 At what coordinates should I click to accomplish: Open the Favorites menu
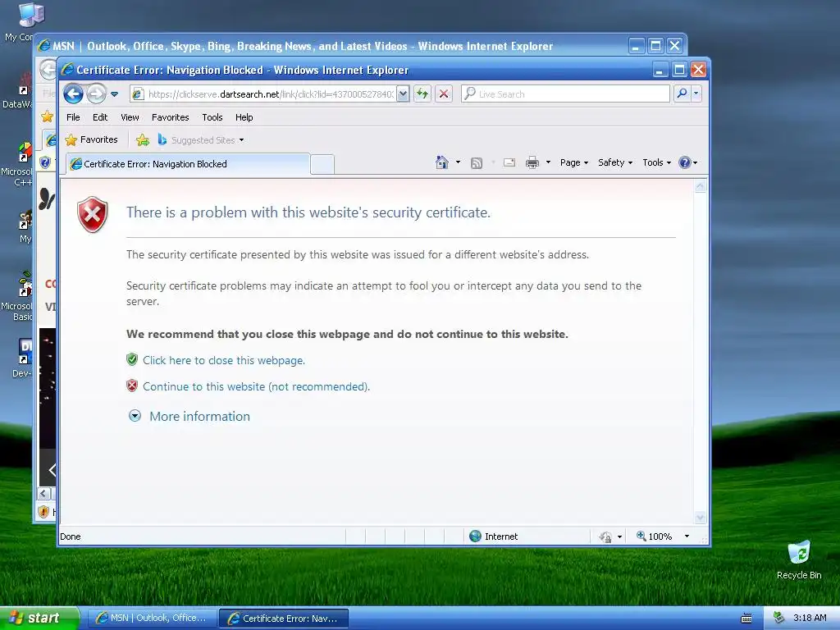click(x=171, y=117)
